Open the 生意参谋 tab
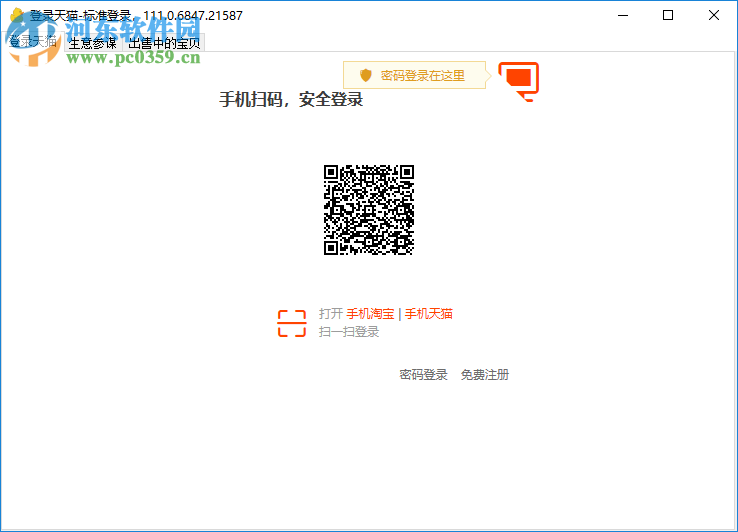This screenshot has width=738, height=532. point(93,43)
